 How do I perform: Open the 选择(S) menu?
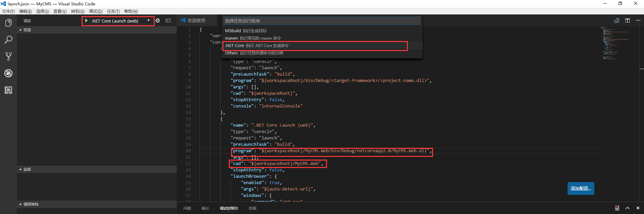pos(43,11)
